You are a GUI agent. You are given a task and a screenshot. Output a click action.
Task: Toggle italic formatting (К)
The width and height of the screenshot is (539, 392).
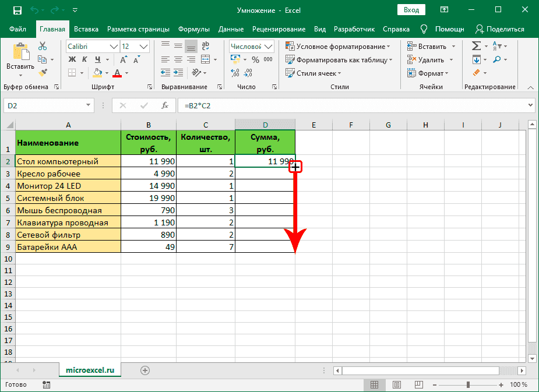tap(85, 59)
